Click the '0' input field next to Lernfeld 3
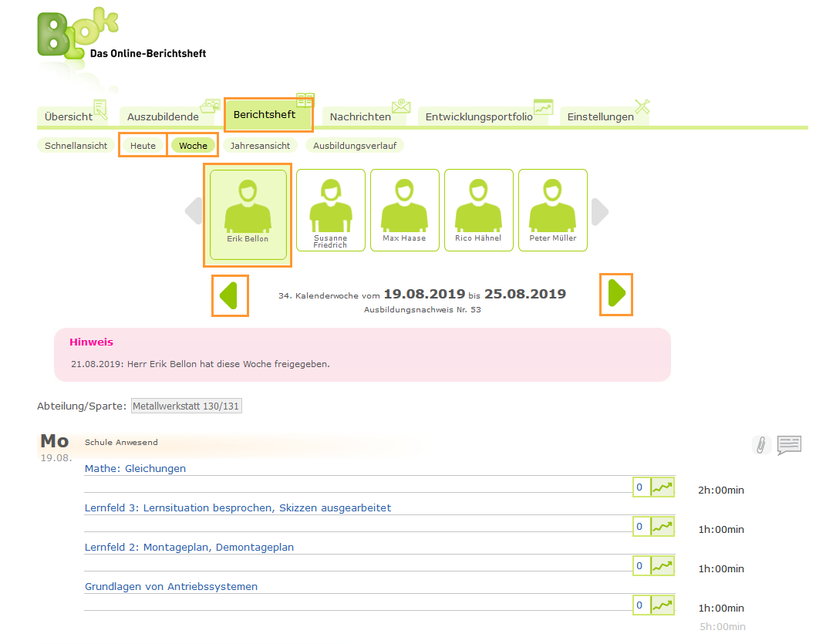 (x=640, y=526)
